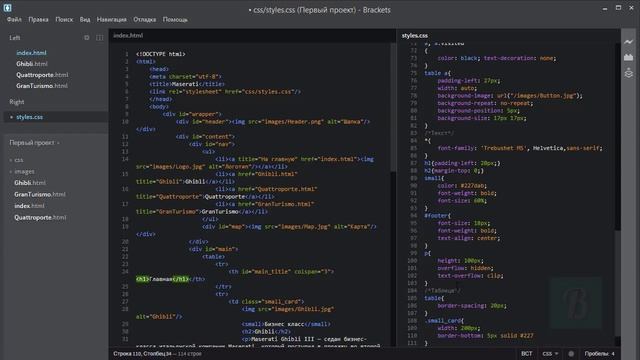Open index.html in project tree
Image resolution: width=640 pixels, height=360 pixels.
[x=29, y=206]
